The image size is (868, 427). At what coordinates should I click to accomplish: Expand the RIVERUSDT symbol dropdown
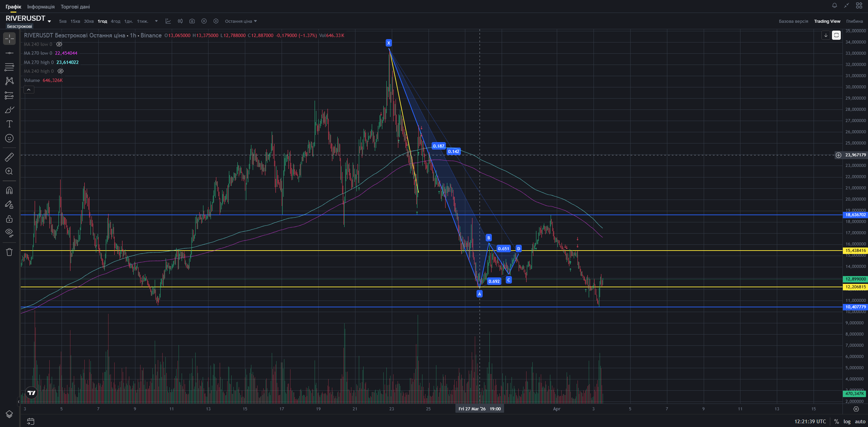point(49,21)
